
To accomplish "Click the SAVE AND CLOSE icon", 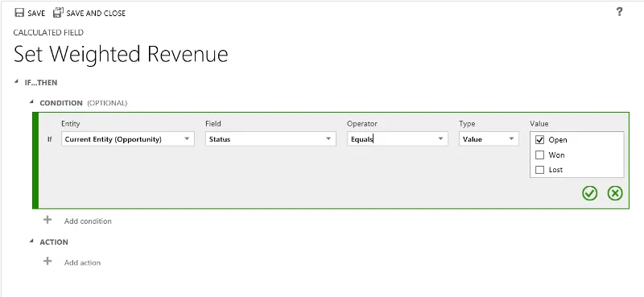I will click(58, 13).
